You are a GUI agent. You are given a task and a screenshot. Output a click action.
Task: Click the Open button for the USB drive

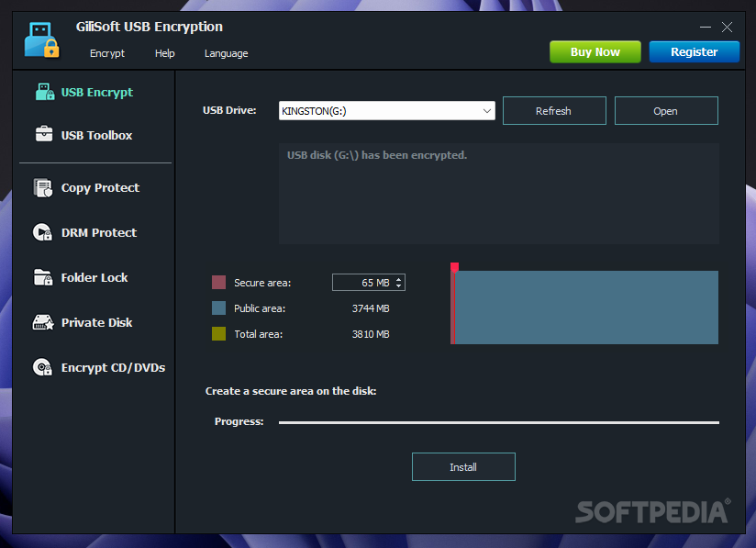pos(666,110)
